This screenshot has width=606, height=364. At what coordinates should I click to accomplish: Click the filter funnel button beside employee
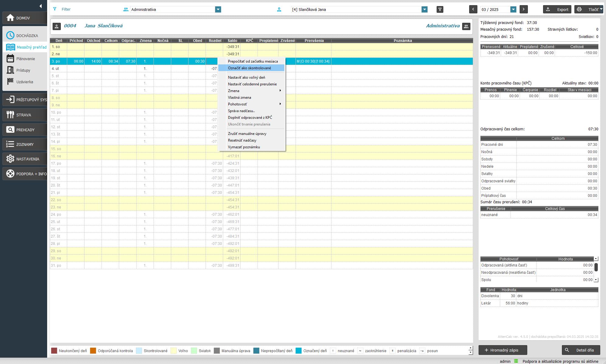pyautogui.click(x=440, y=9)
